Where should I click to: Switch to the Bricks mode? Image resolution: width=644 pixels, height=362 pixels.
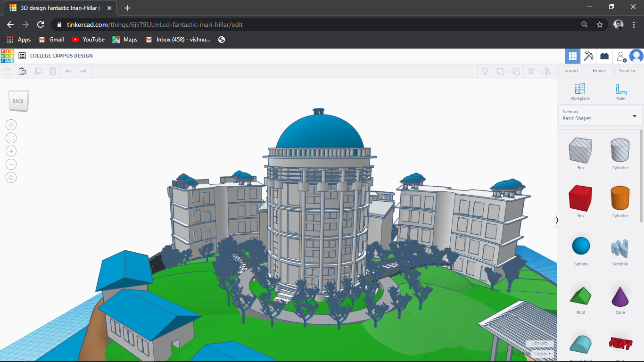point(604,56)
